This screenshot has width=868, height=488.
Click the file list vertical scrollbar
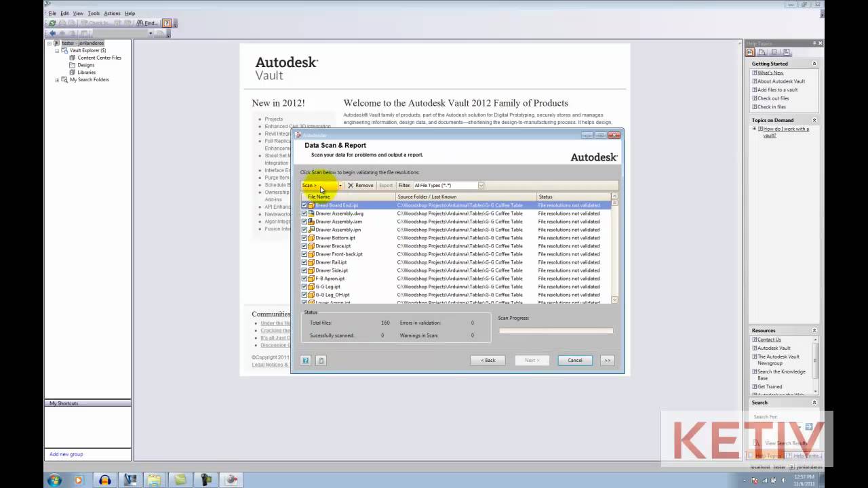[614, 249]
